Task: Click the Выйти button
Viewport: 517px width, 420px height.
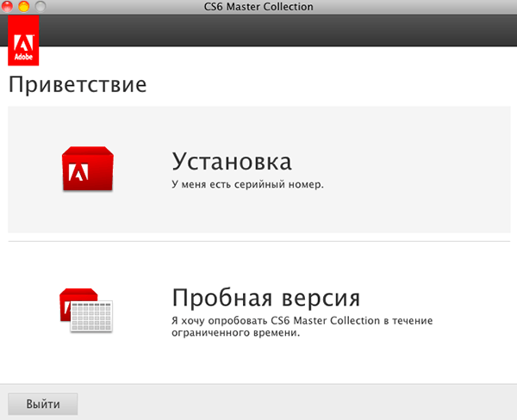Action: click(43, 404)
